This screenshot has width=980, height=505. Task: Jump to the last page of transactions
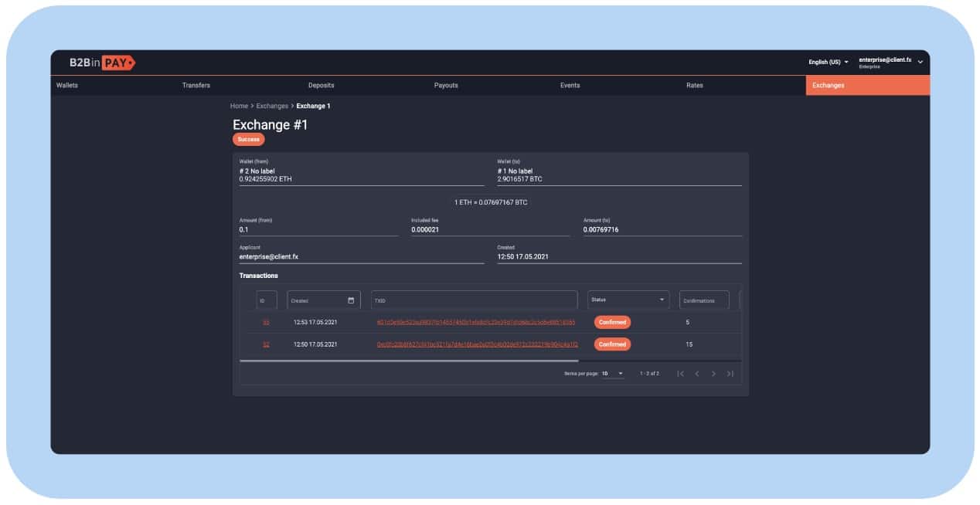730,374
